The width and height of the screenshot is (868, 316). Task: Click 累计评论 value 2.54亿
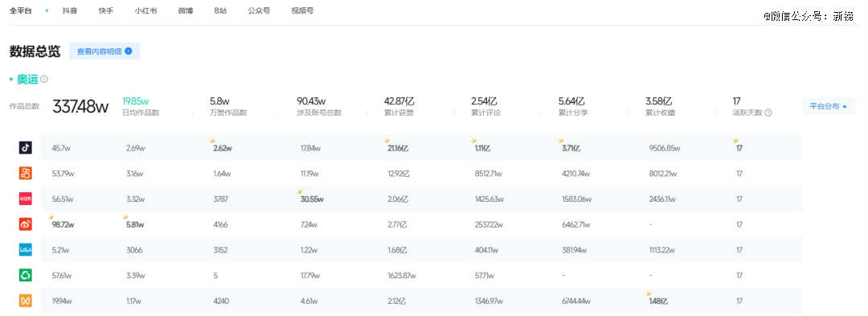[x=485, y=101]
